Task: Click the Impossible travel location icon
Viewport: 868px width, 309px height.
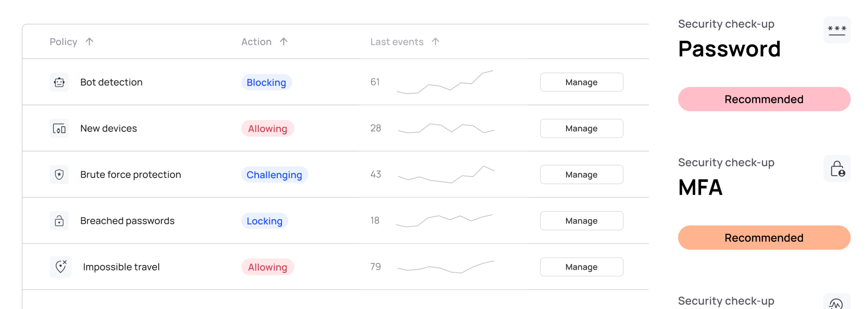Action: [x=61, y=267]
